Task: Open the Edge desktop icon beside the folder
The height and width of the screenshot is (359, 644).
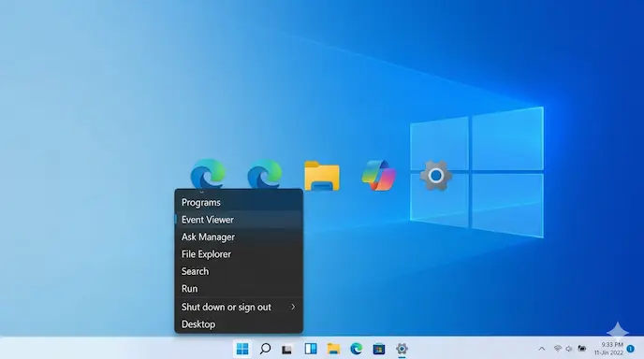Action: 265,174
